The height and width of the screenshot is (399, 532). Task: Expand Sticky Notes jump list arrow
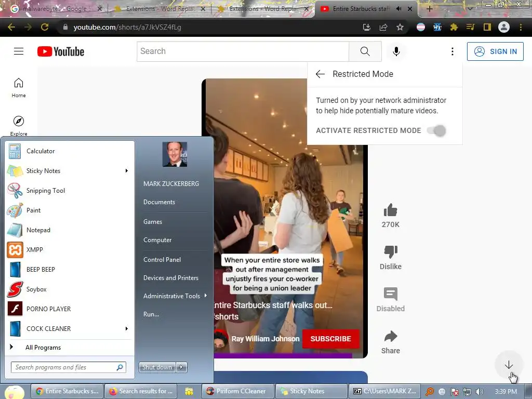click(x=127, y=170)
